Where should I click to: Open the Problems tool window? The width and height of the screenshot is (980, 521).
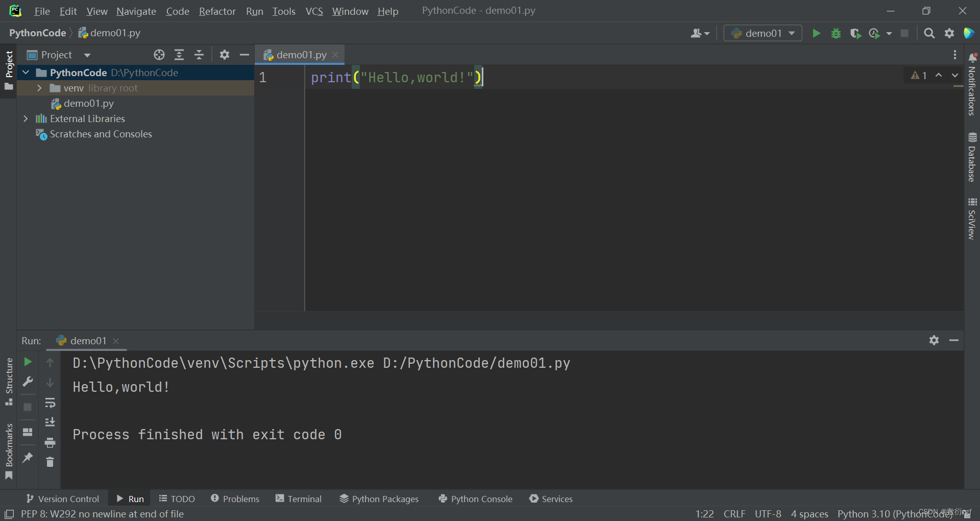(235, 499)
